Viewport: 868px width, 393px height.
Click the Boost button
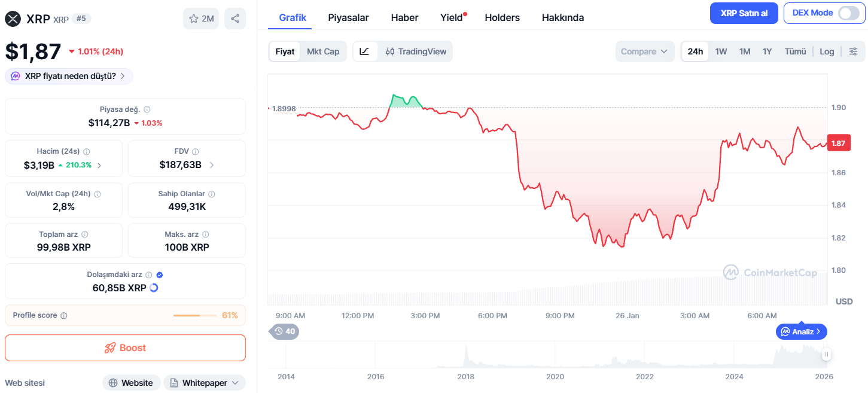pos(125,348)
